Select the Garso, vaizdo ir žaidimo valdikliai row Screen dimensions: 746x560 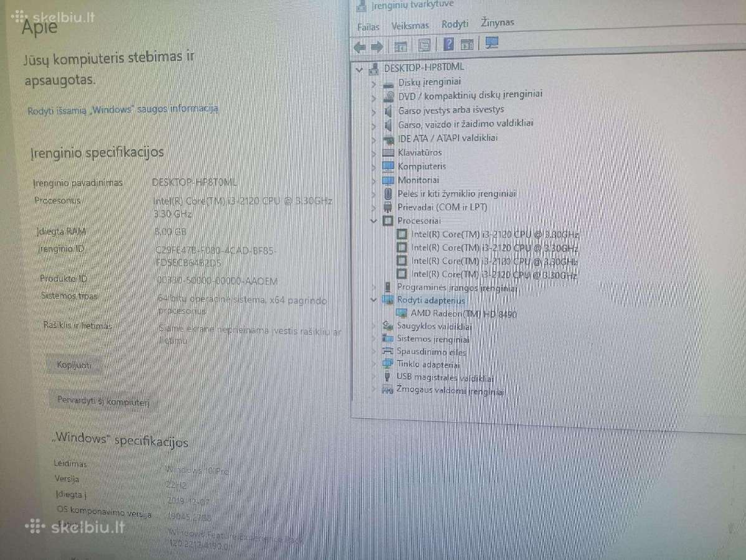click(x=465, y=124)
